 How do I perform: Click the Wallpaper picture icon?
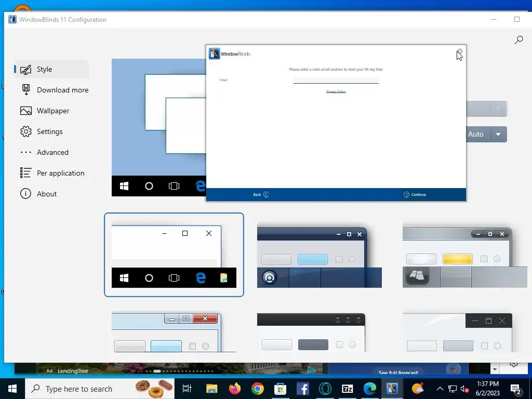[x=26, y=111]
